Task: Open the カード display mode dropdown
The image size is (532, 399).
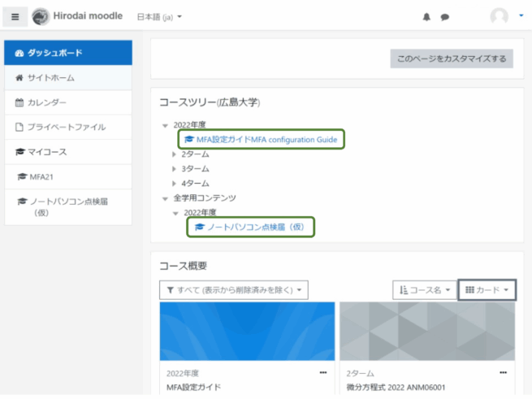Action: coord(487,290)
